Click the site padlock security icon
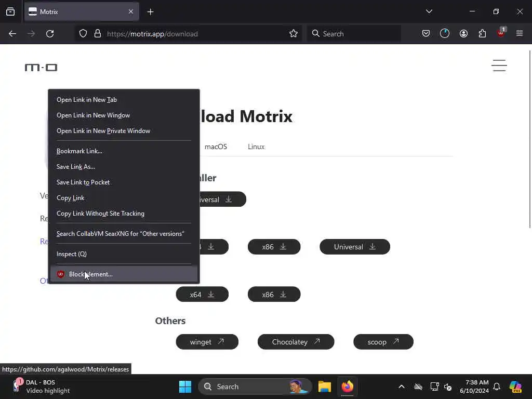Screen dimensions: 532x399 coord(98,34)
